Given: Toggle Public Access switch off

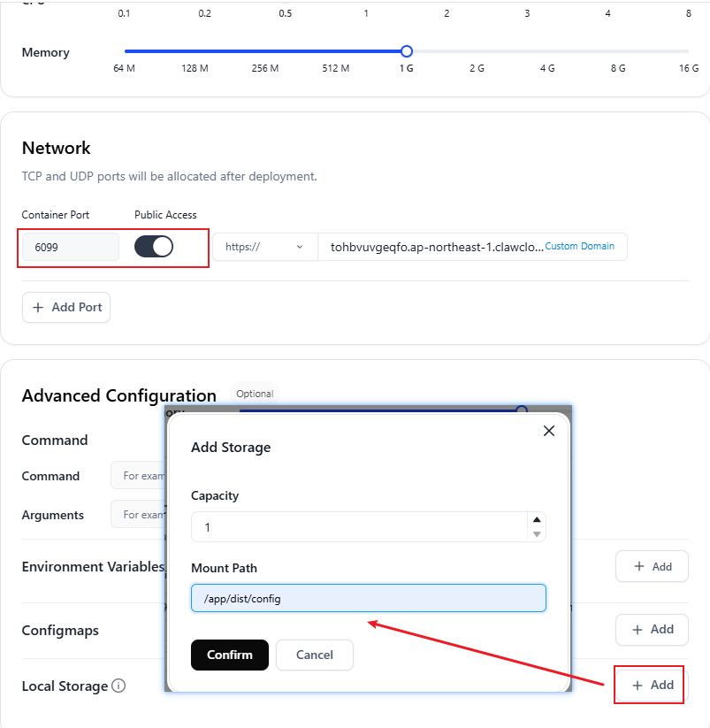Looking at the screenshot, I should pyautogui.click(x=154, y=247).
